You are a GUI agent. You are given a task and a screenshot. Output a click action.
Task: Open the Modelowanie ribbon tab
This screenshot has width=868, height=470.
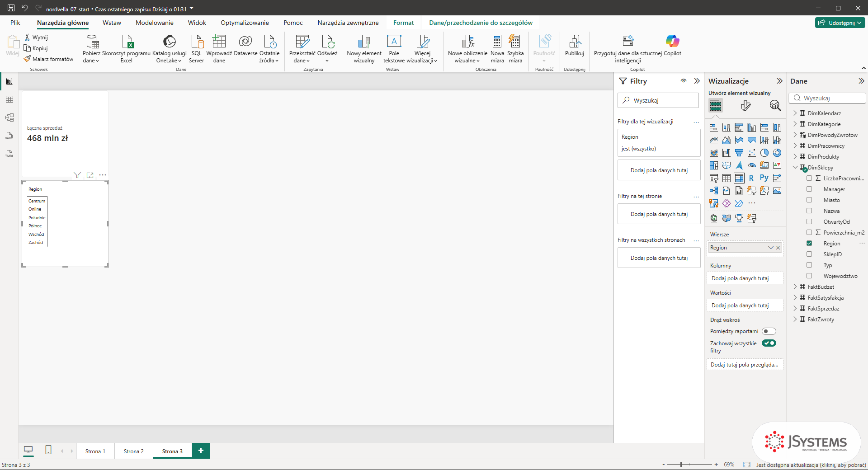tap(155, 23)
